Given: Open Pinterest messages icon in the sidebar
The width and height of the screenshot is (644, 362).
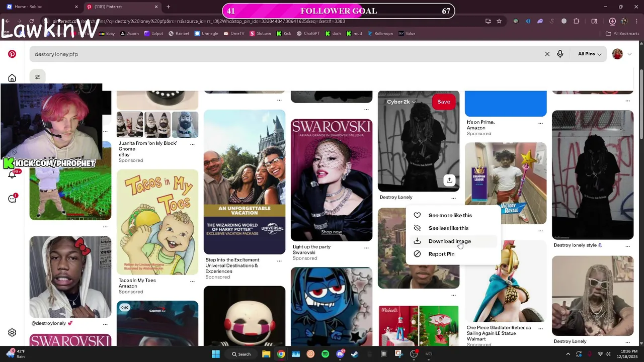Looking at the screenshot, I should coord(12,199).
